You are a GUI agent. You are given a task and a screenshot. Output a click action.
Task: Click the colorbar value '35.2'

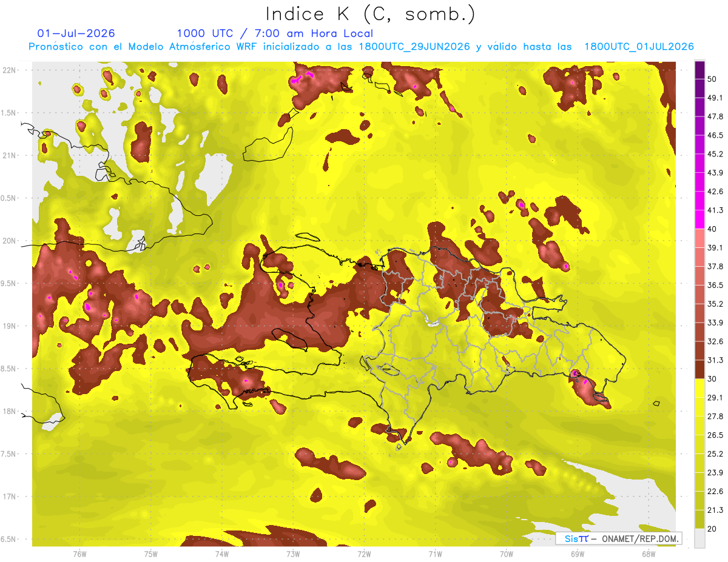715,304
